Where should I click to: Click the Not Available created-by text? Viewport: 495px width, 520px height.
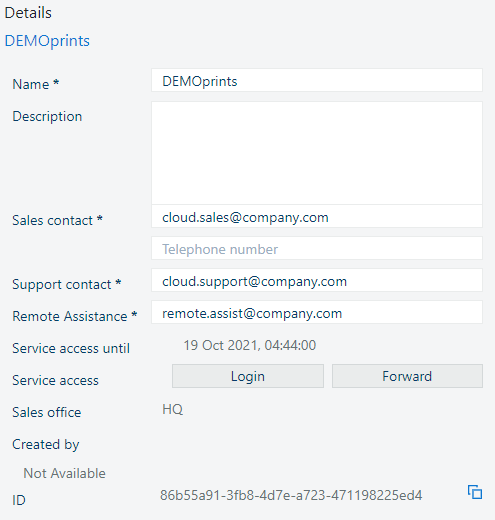(64, 473)
